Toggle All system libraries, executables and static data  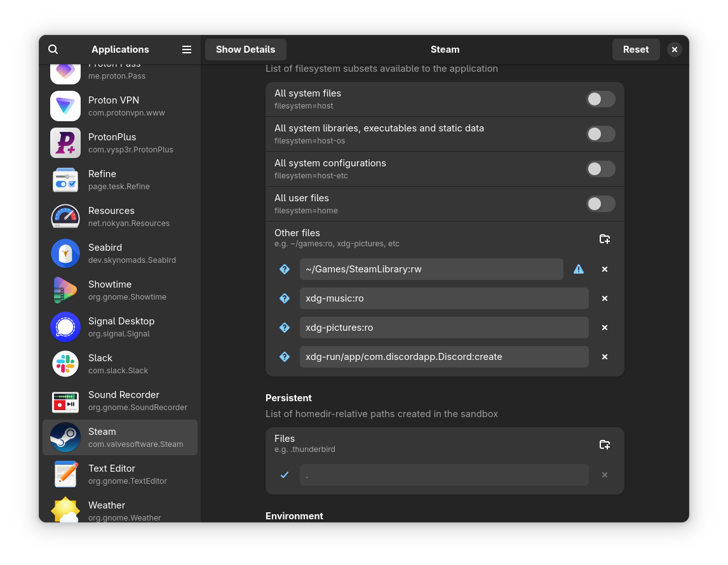pos(600,134)
